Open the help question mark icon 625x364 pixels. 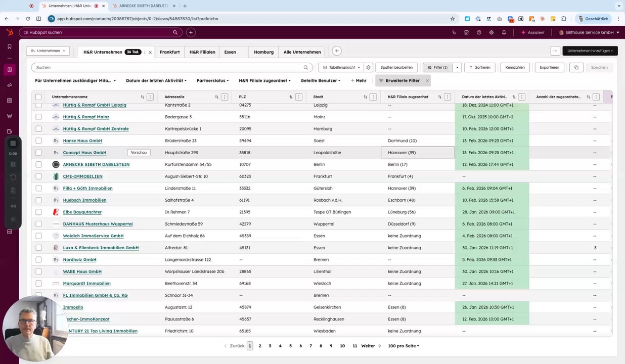(479, 32)
